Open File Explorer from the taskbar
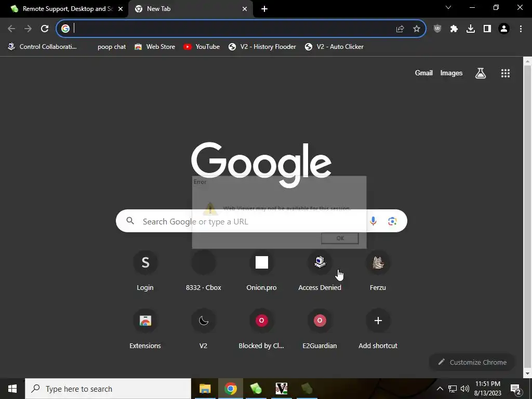This screenshot has height=399, width=532. coord(205,389)
